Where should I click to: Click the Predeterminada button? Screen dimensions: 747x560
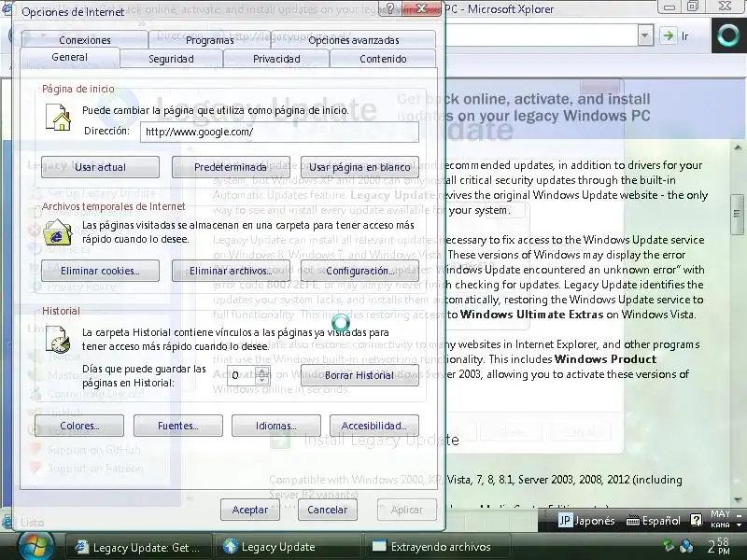click(x=231, y=167)
